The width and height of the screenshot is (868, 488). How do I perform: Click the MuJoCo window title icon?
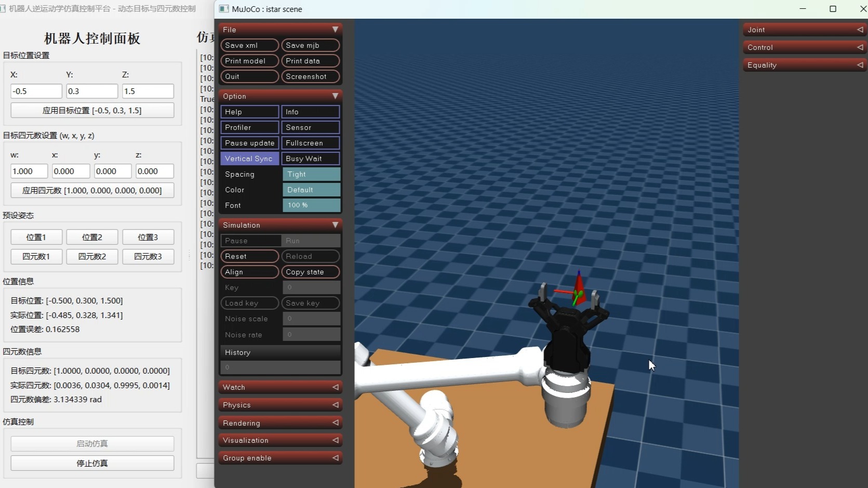point(224,9)
